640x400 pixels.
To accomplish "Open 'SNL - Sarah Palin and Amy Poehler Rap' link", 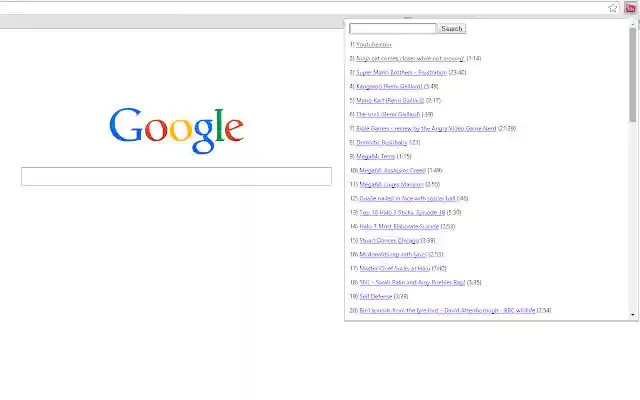I will pos(412,282).
